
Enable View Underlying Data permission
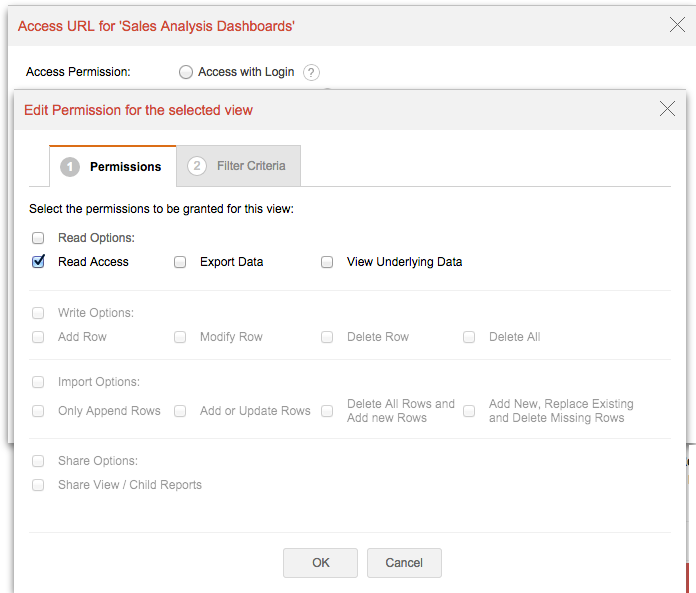tap(327, 262)
